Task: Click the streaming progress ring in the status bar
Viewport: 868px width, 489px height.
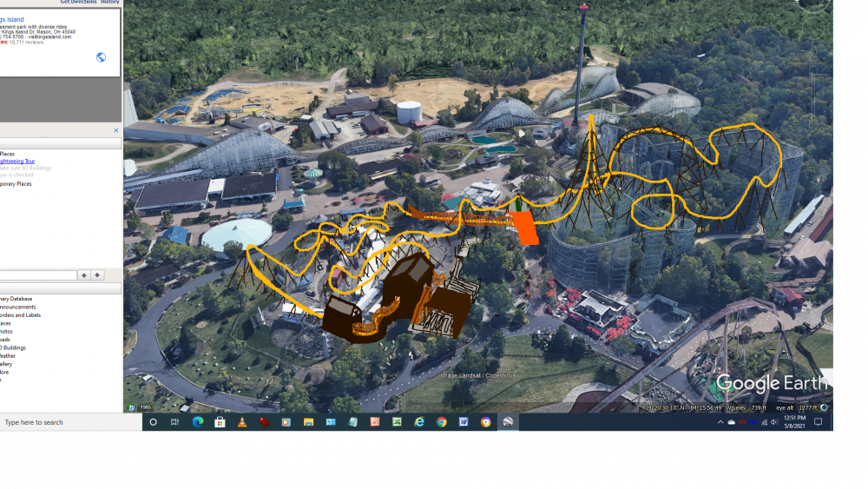Action: (x=825, y=407)
